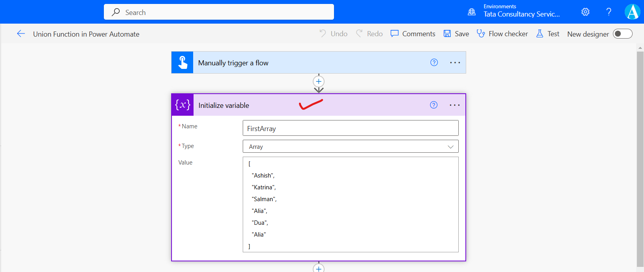This screenshot has width=644, height=272.
Task: Open the Comments pane
Action: coord(413,34)
